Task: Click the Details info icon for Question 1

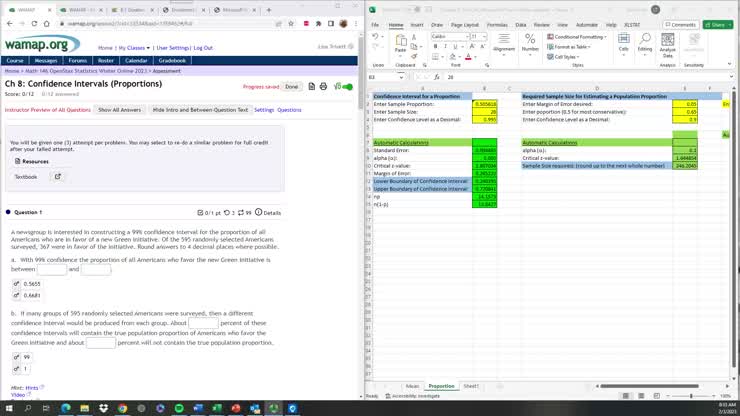Action: tap(259, 212)
